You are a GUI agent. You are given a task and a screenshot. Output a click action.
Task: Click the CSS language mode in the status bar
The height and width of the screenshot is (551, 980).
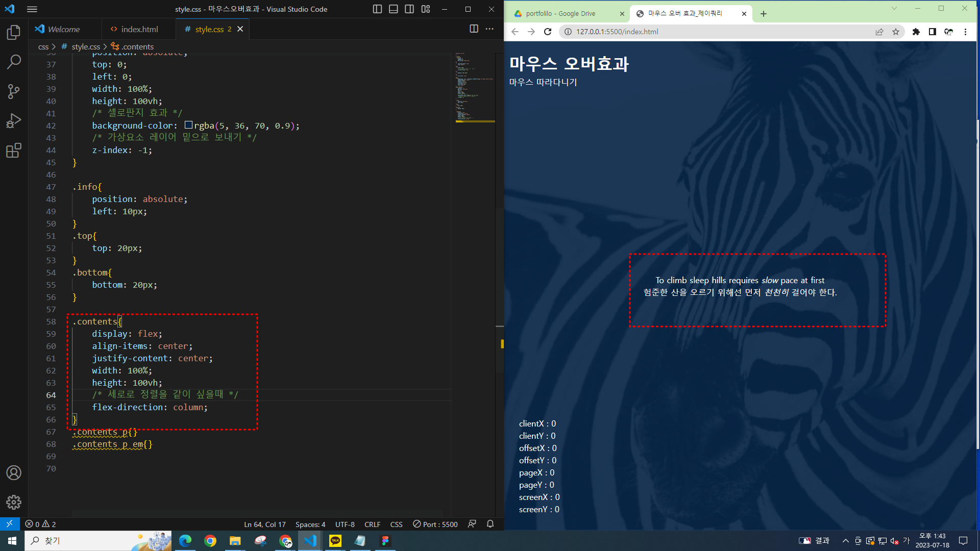396,524
